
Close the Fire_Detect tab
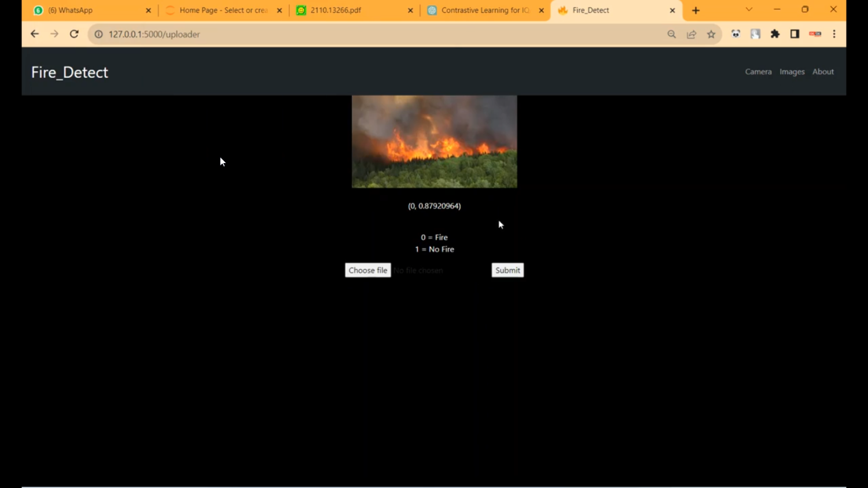click(672, 10)
